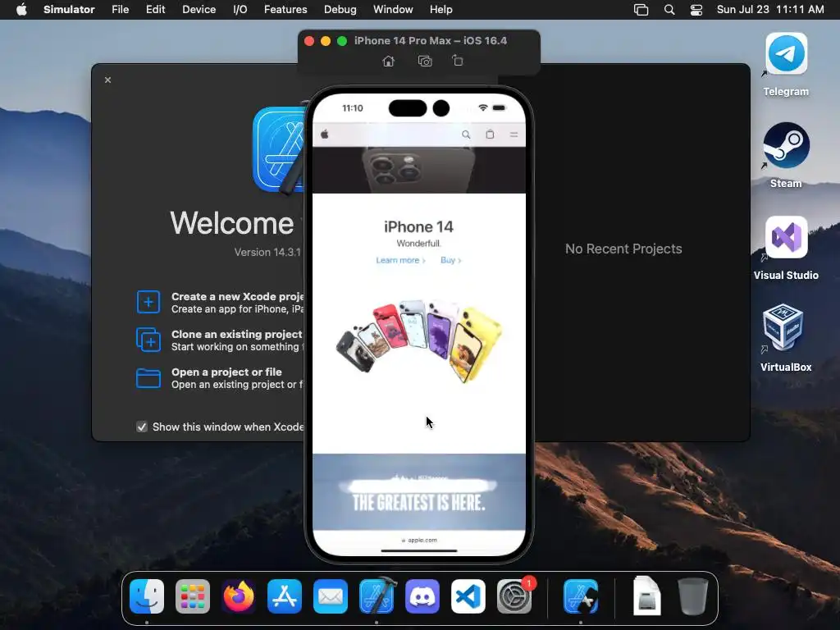The image size is (840, 630).
Task: Open Spotlight search in the menu bar
Action: 669,10
